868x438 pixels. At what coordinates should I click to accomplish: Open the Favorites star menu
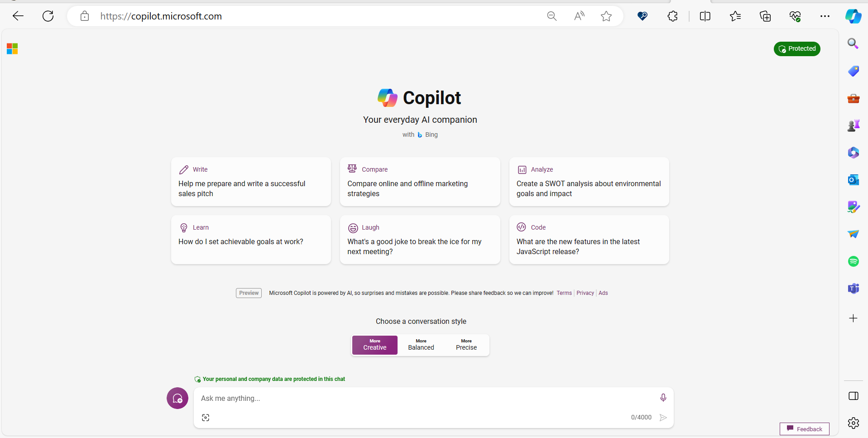(x=735, y=16)
